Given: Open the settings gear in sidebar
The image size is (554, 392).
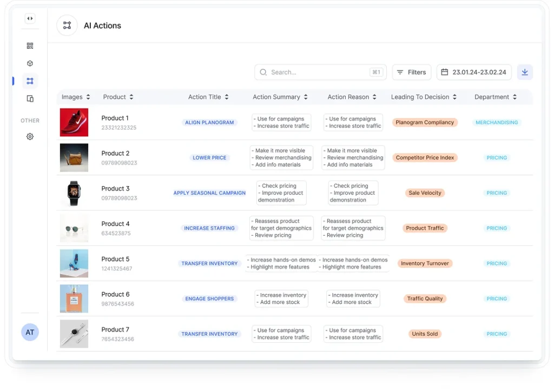Looking at the screenshot, I should 30,137.
